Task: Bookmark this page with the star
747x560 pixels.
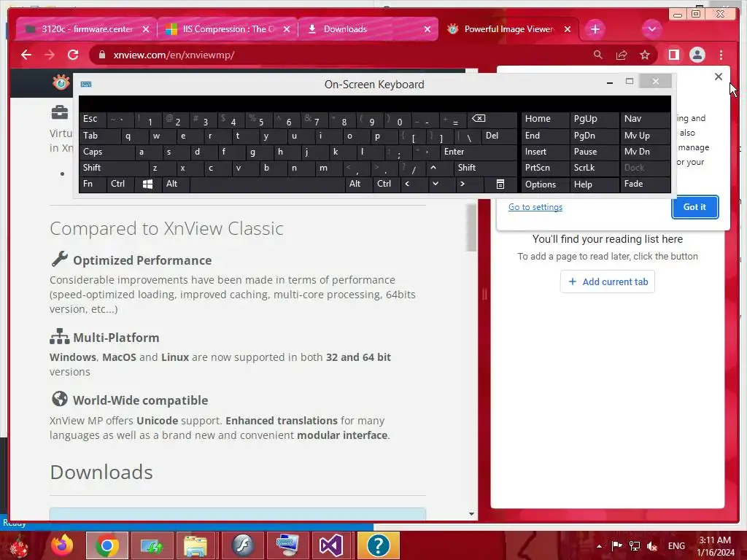Action: pos(645,55)
